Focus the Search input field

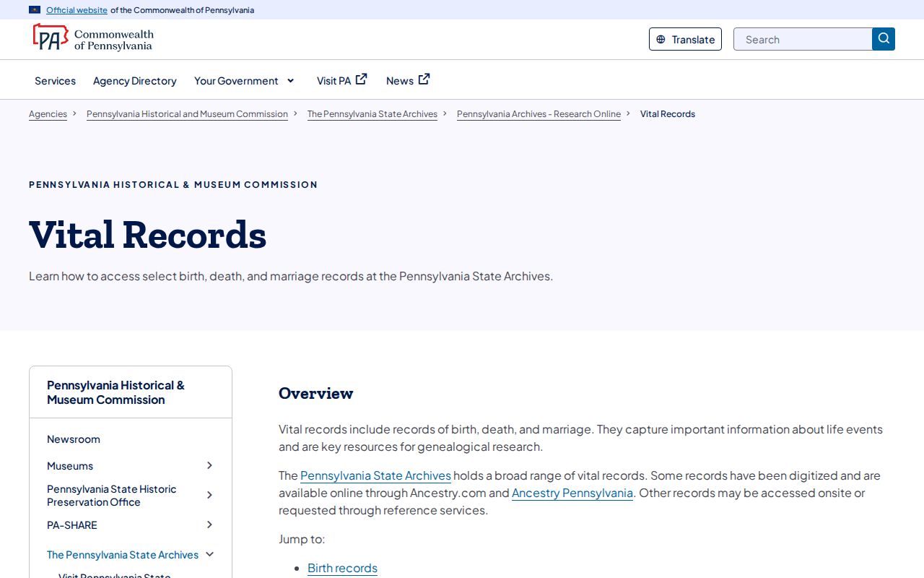click(x=803, y=39)
